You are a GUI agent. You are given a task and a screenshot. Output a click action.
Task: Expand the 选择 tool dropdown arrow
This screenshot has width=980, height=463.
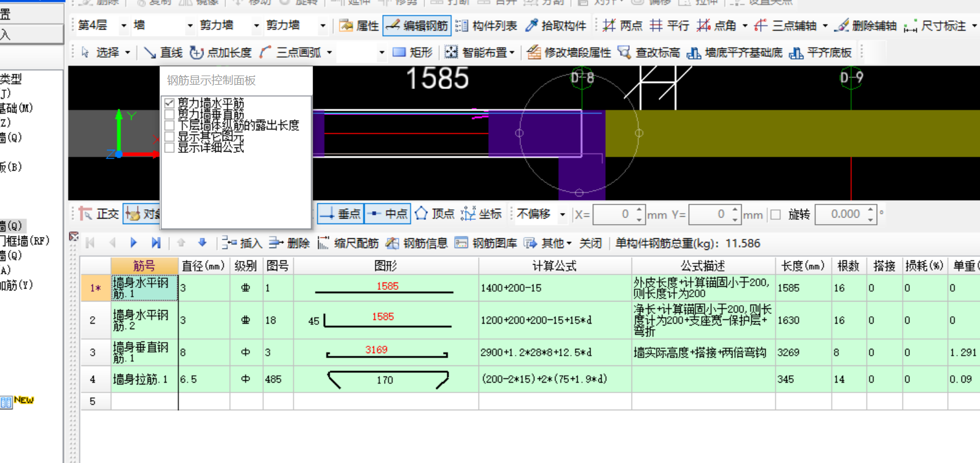(x=127, y=53)
